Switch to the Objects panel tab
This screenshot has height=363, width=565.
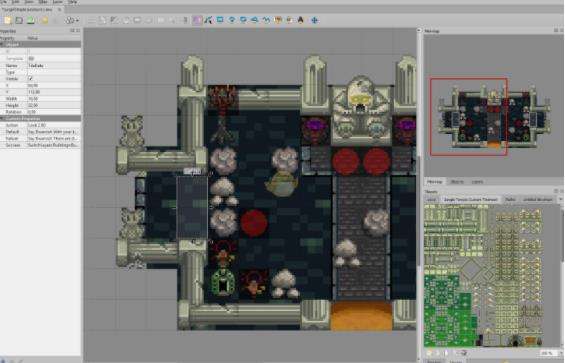457,182
